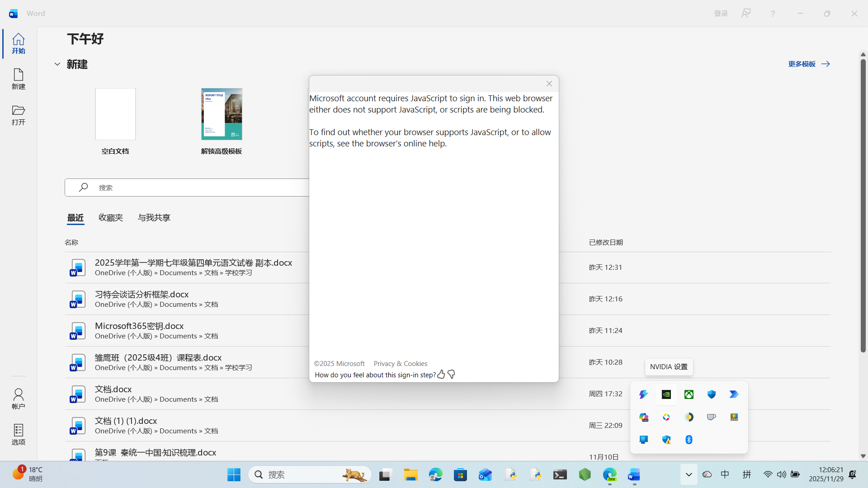The image size is (868, 488).
Task: Open the Options (选项) sidebar icon
Action: tap(18, 434)
